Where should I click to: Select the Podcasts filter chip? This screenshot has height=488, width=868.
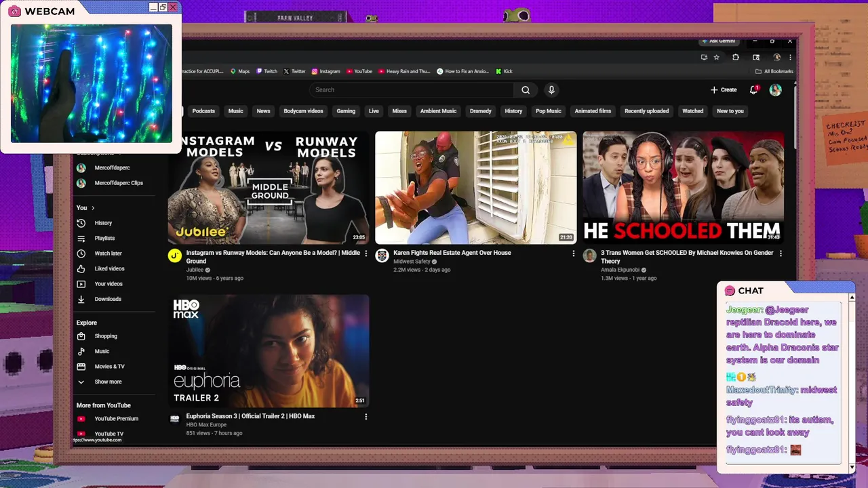(203, 111)
